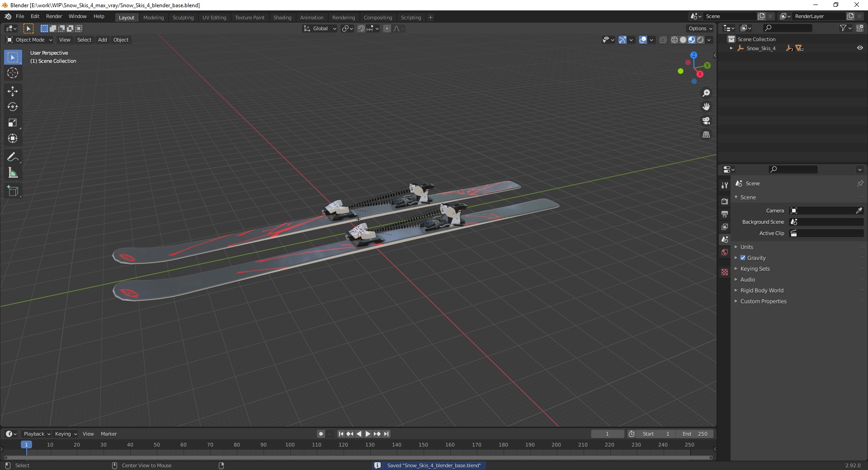The height and width of the screenshot is (470, 868).
Task: Expand the Audio panel
Action: (x=747, y=279)
